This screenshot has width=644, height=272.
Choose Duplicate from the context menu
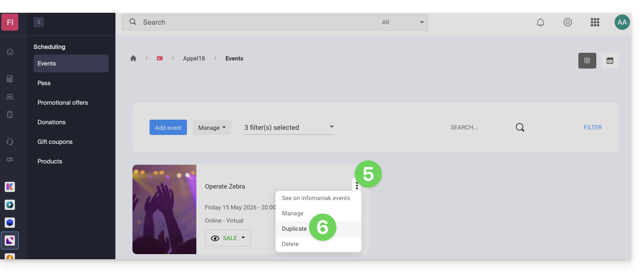pos(294,229)
